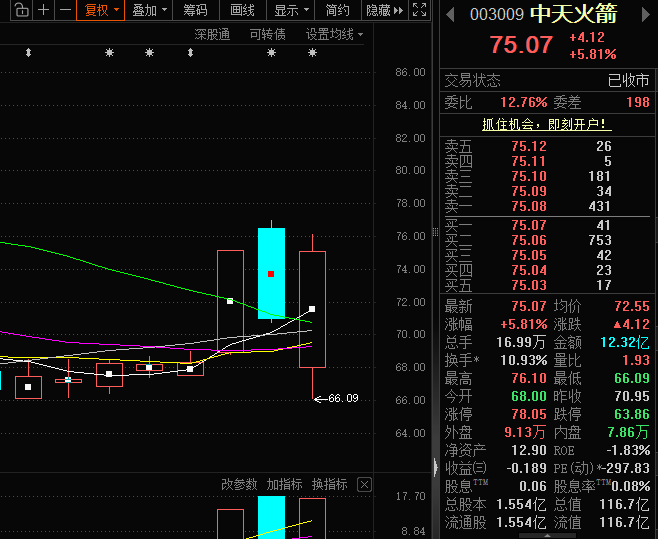Click 改参数 in indicator panel
The image size is (658, 539).
click(239, 484)
